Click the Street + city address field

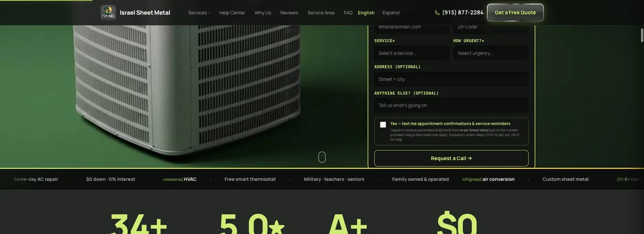click(x=451, y=79)
